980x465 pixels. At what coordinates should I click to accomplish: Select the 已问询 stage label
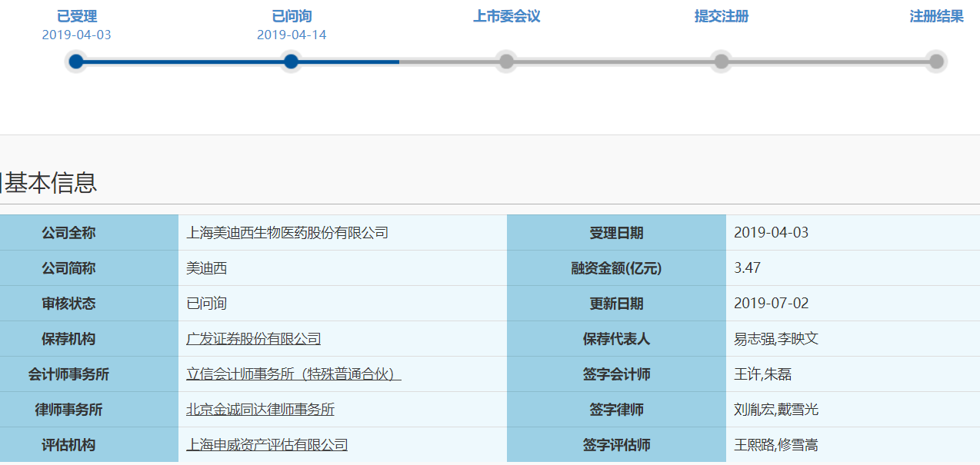(x=292, y=16)
